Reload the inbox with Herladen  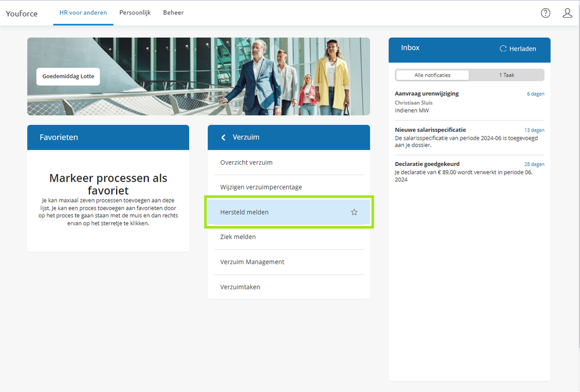point(518,49)
